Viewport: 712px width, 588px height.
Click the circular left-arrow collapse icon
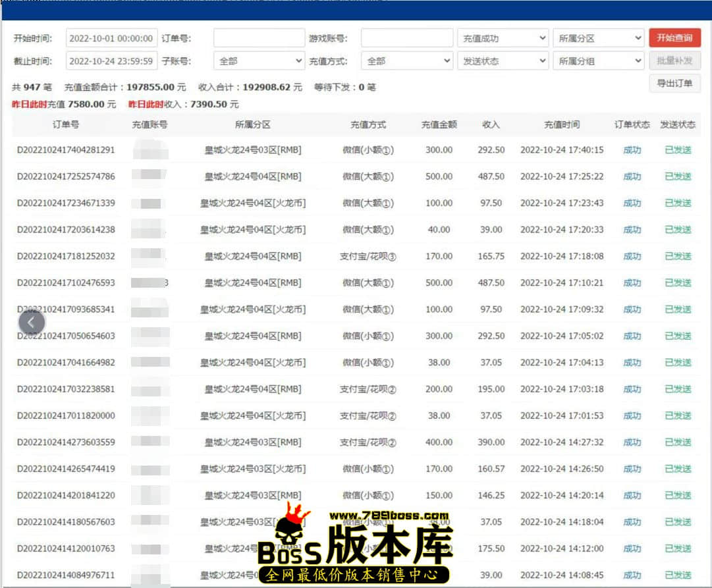[x=32, y=322]
